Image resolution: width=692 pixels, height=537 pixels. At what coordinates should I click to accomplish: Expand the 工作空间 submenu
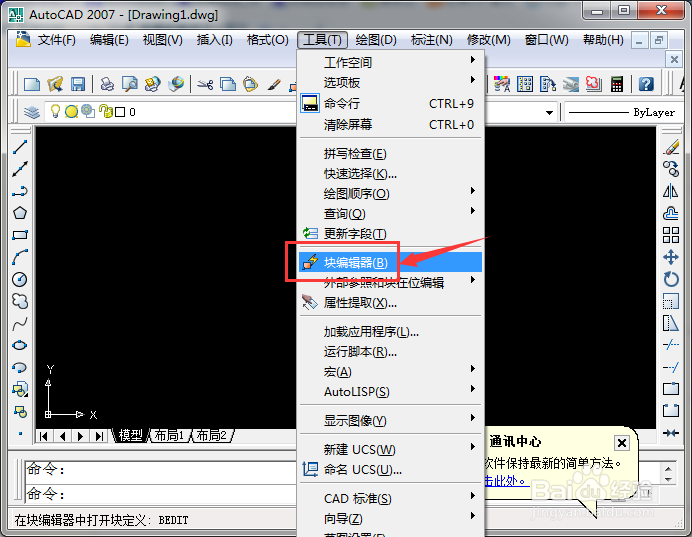click(391, 62)
